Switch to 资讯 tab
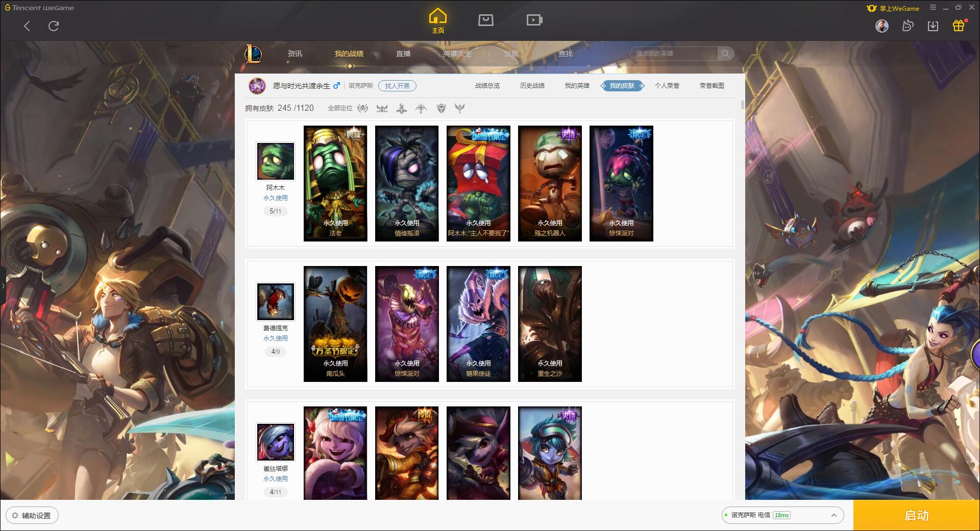 tap(295, 54)
